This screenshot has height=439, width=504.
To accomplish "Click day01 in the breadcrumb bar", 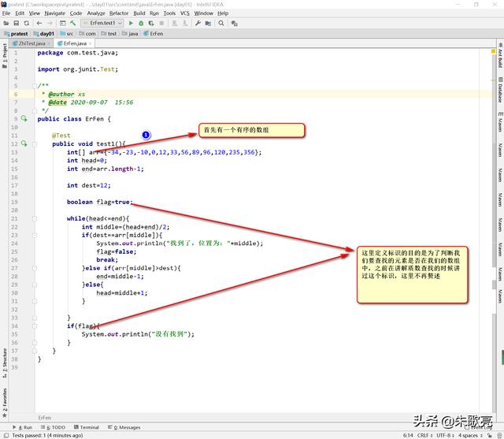I will [x=44, y=34].
